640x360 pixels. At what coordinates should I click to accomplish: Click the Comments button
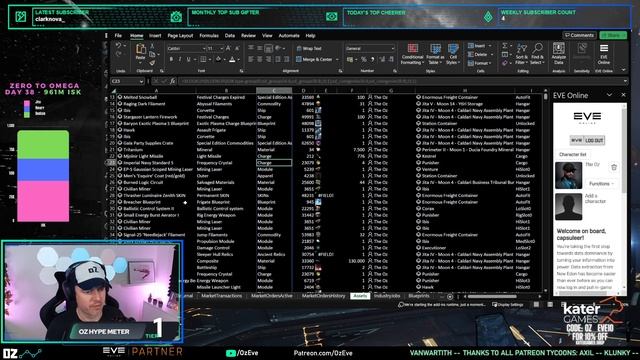(579, 36)
